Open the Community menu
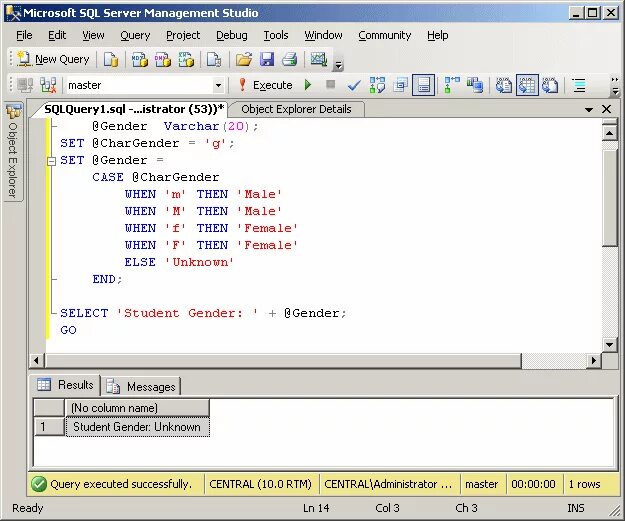The width and height of the screenshot is (625, 521). [x=384, y=35]
